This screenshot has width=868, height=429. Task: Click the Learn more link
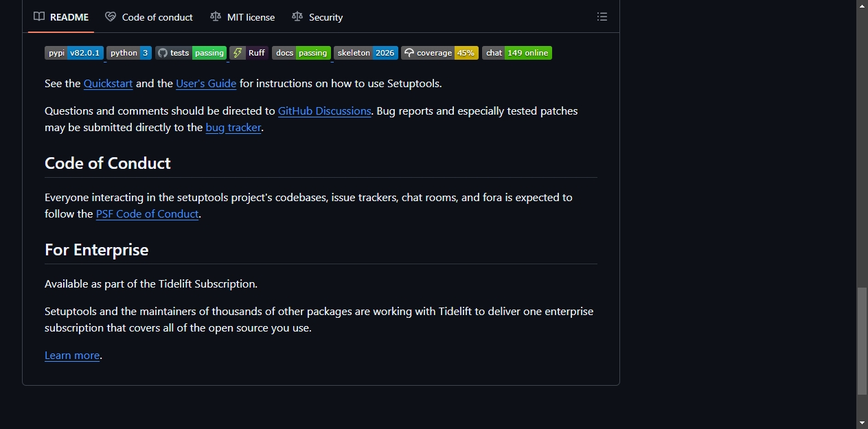pyautogui.click(x=72, y=356)
